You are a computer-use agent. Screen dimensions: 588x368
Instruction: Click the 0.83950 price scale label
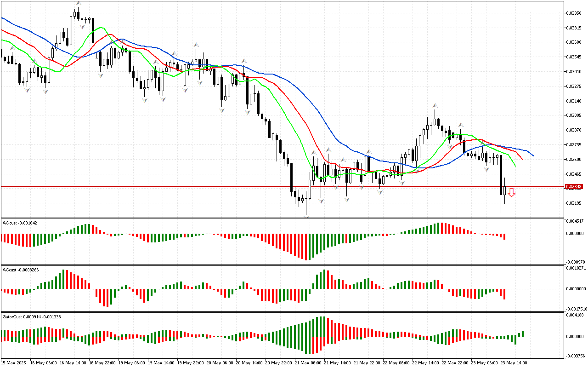click(574, 13)
